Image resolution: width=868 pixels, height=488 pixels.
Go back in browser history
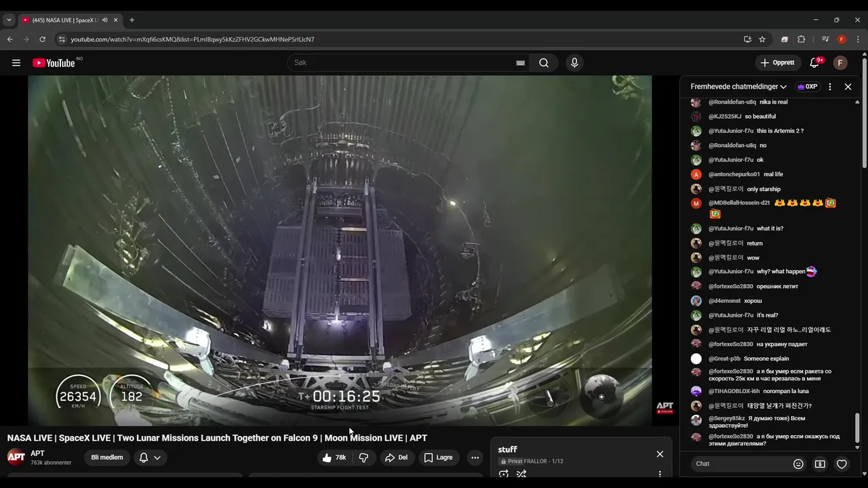(10, 39)
